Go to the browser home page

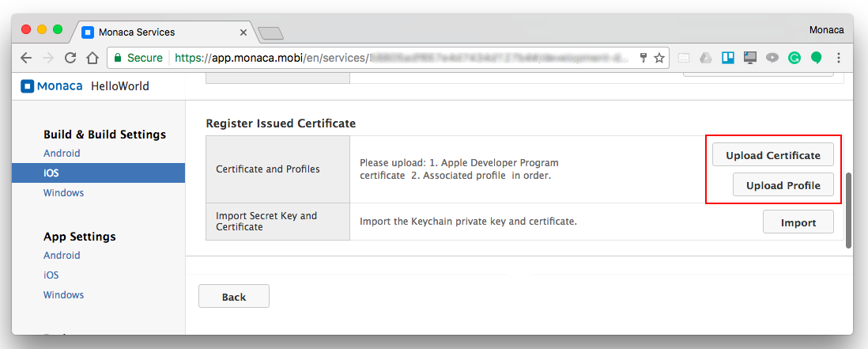click(92, 58)
